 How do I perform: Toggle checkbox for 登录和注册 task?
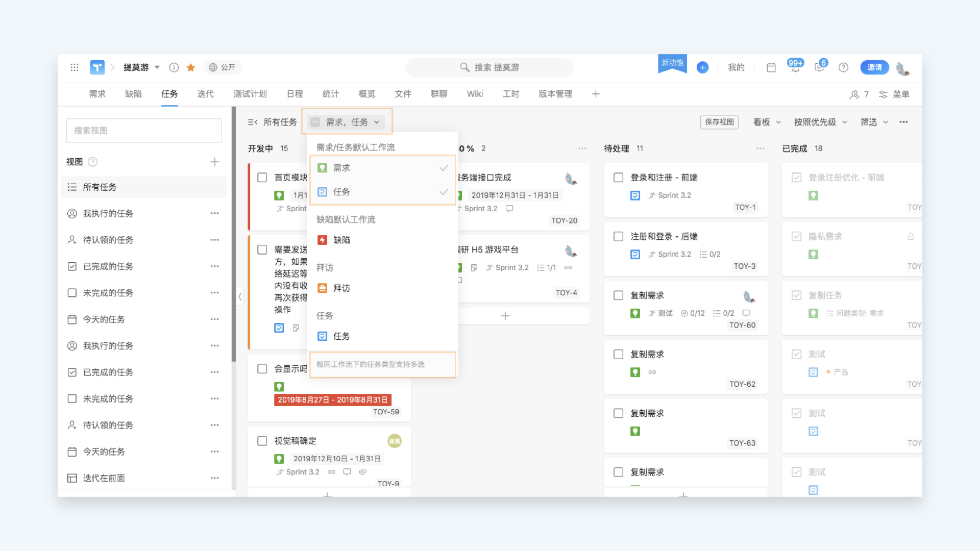point(618,178)
